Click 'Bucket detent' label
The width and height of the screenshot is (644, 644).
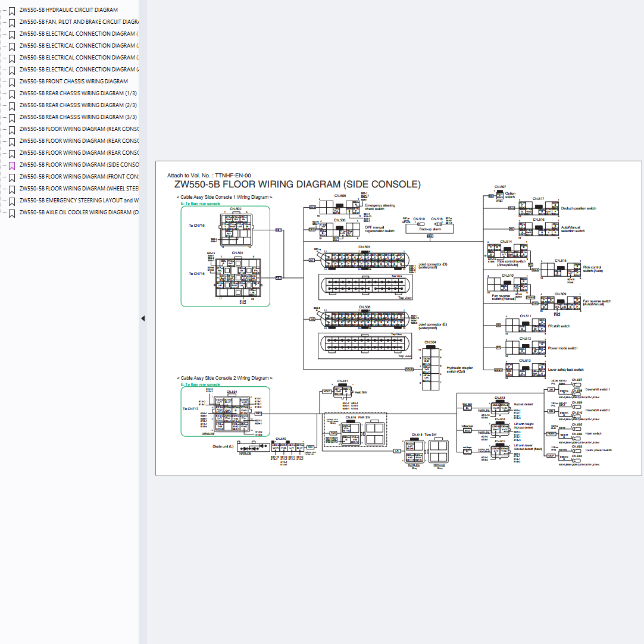coord(523,404)
